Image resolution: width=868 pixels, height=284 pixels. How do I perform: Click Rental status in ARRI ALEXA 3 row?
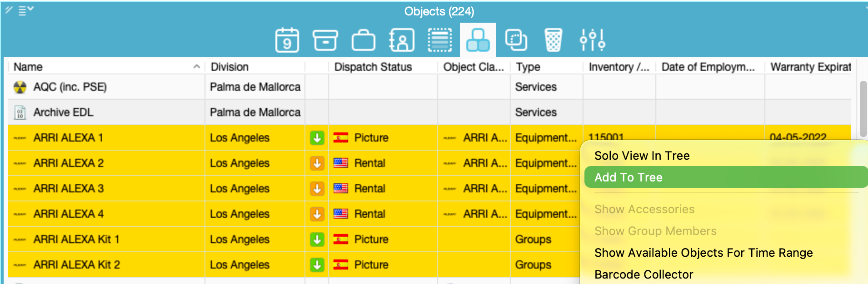pyautogui.click(x=370, y=188)
